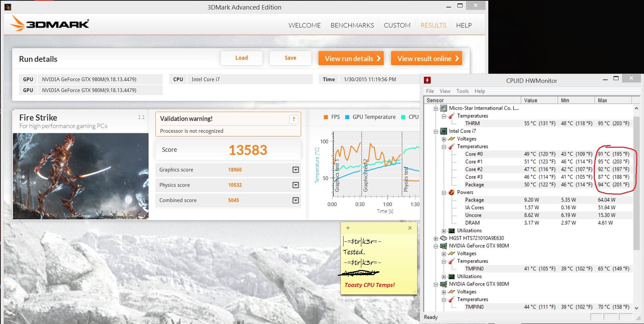This screenshot has width=644, height=324.
Task: Click the Graphics score value 18960
Action: tap(235, 170)
